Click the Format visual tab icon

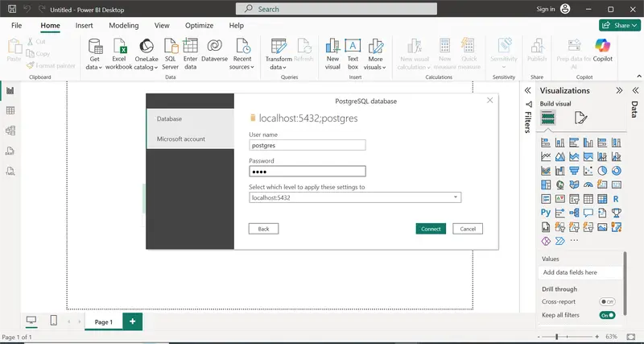click(580, 118)
